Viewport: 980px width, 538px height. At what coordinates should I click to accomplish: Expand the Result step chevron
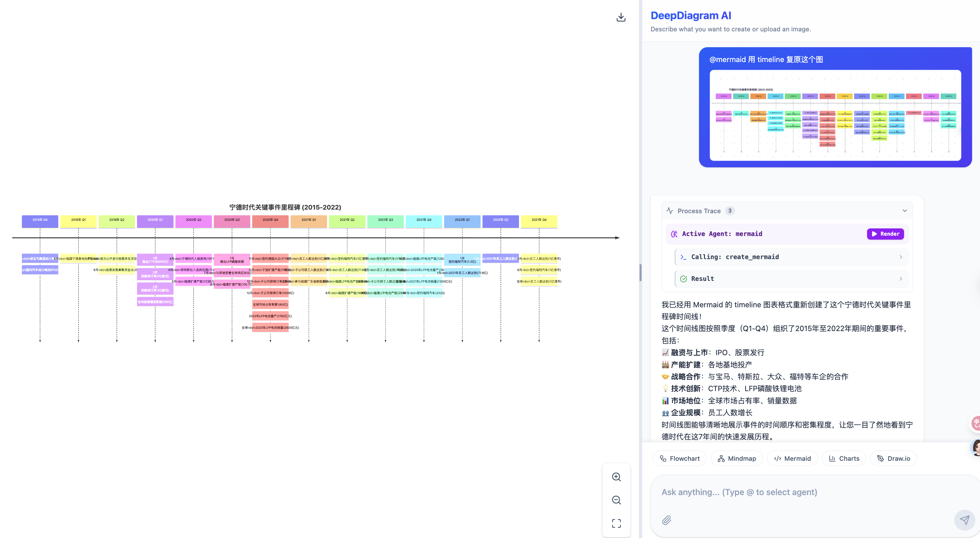tap(900, 279)
